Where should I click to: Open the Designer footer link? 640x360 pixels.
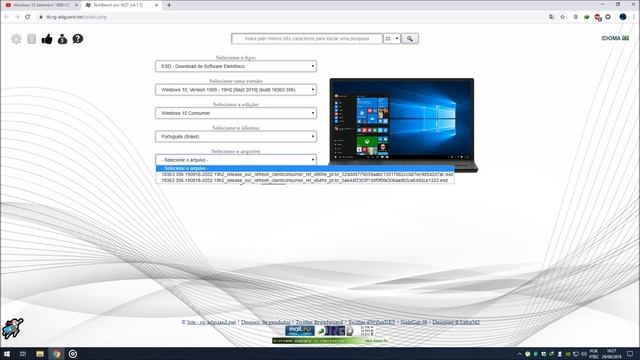[x=456, y=322]
